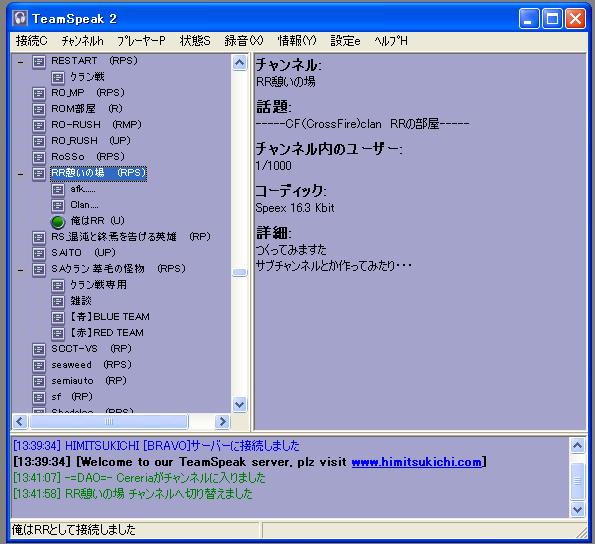Open the 状態S menu
Viewport: 595px width, 544px height.
(x=195, y=41)
